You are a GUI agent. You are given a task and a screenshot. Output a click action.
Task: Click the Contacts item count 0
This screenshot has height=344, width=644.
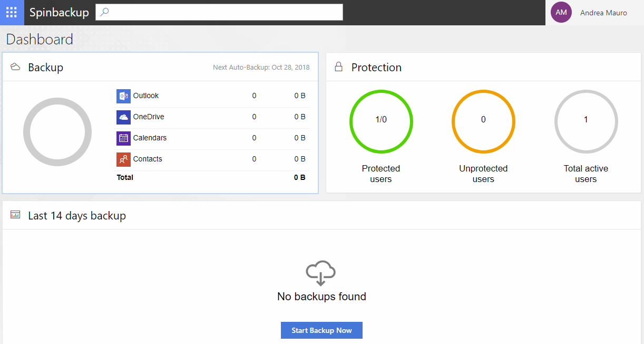pos(254,159)
